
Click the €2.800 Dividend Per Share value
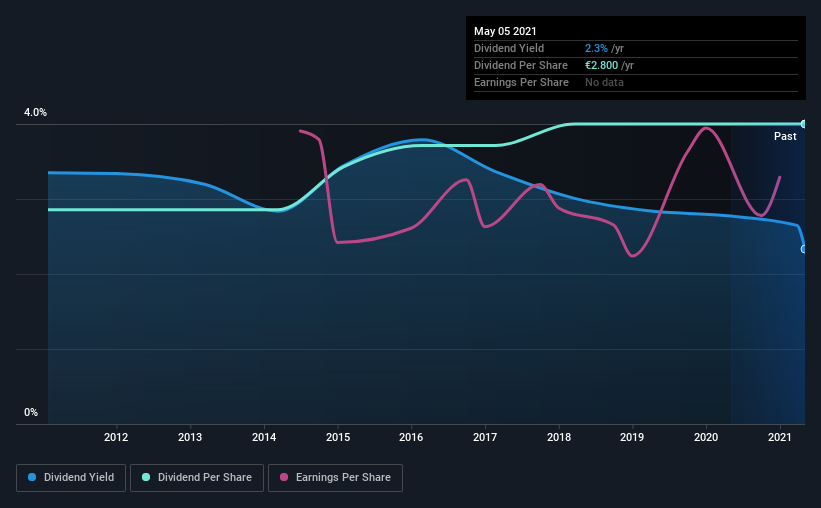click(601, 65)
